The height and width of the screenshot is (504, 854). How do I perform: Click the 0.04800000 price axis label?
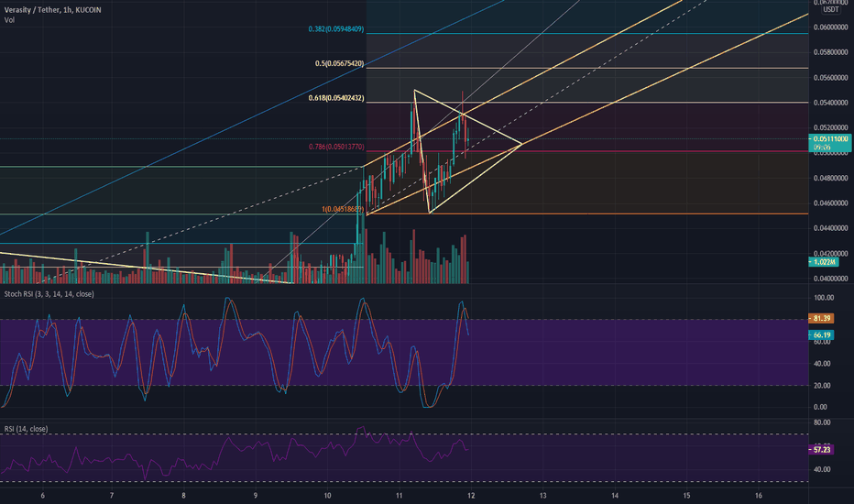click(830, 178)
